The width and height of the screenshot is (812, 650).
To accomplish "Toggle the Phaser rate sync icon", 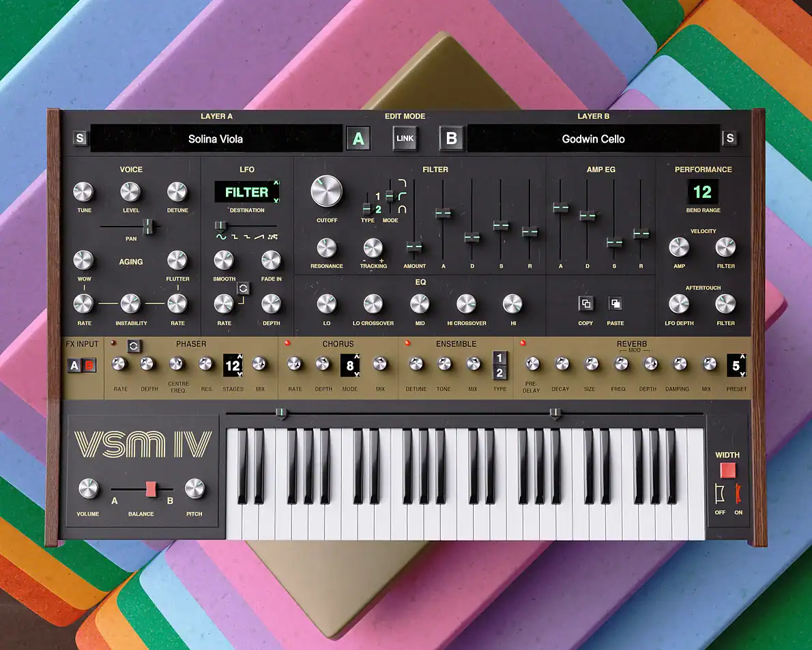I will (x=134, y=346).
